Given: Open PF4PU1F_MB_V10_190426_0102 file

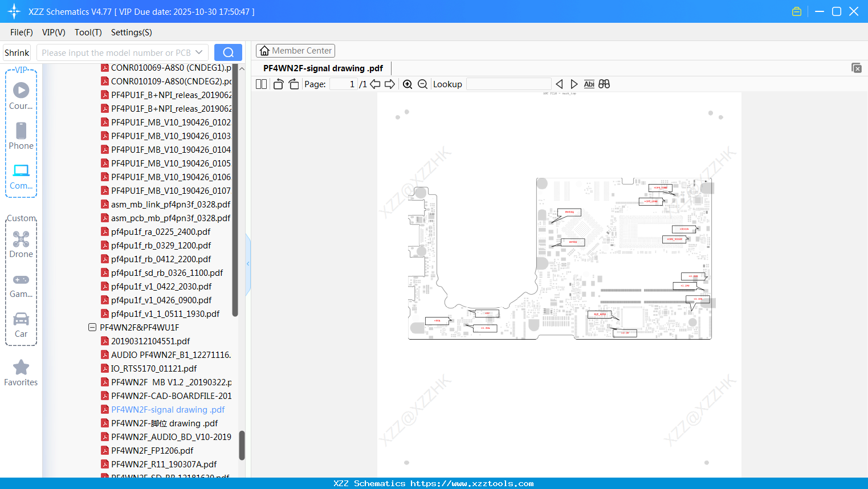Looking at the screenshot, I should (166, 123).
